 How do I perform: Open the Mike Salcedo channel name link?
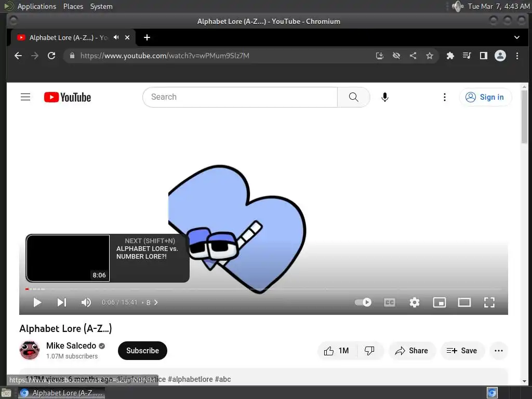tap(71, 345)
